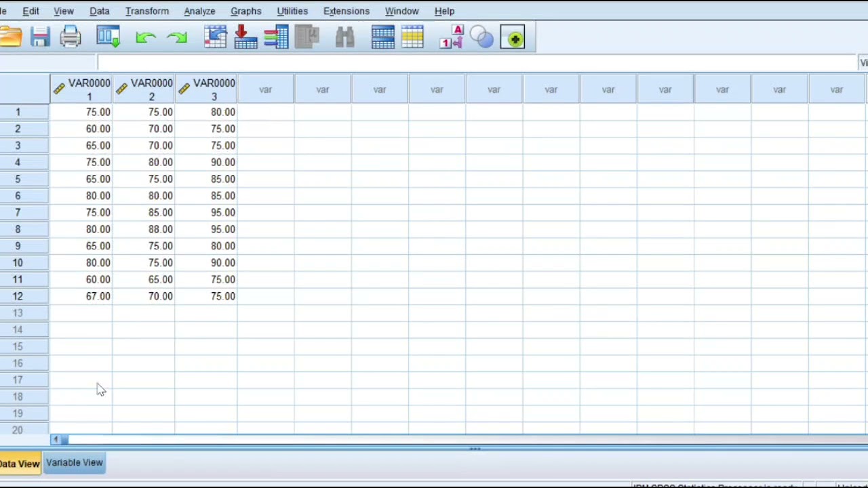
Task: Switch to the Data View tab
Action: pos(20,464)
